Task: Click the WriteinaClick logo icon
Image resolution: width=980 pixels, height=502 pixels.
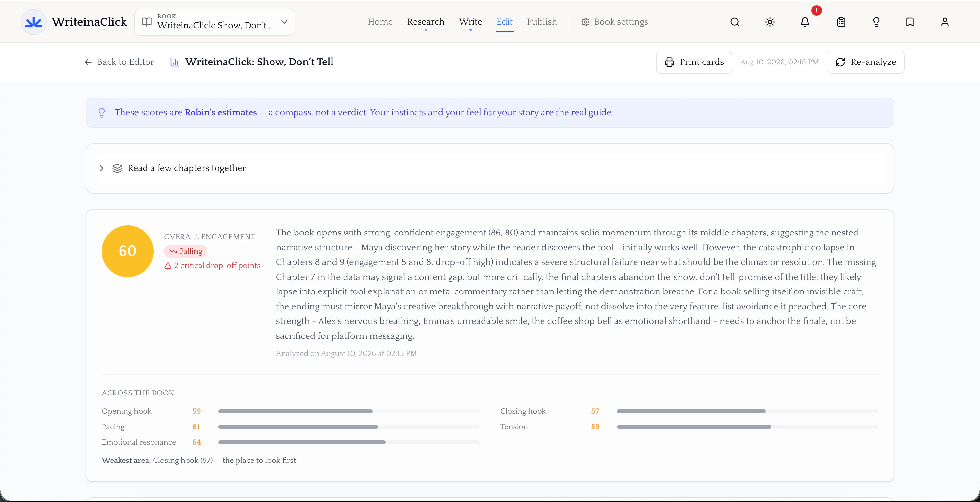Action: pos(33,22)
